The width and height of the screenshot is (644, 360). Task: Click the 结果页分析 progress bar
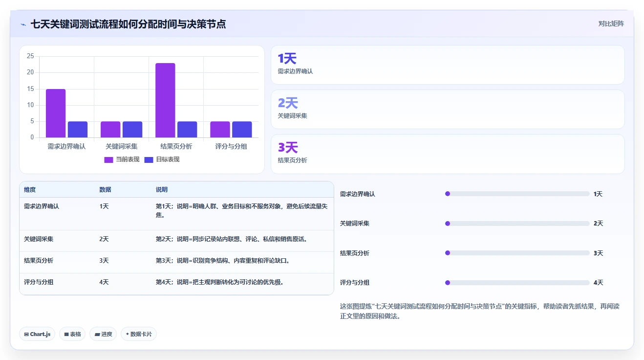(x=517, y=253)
